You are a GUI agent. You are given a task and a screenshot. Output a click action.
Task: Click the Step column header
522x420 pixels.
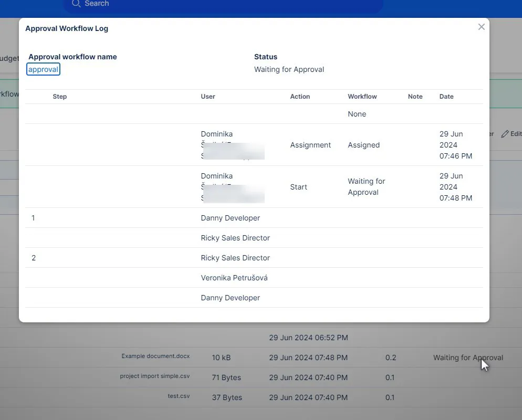pyautogui.click(x=60, y=97)
